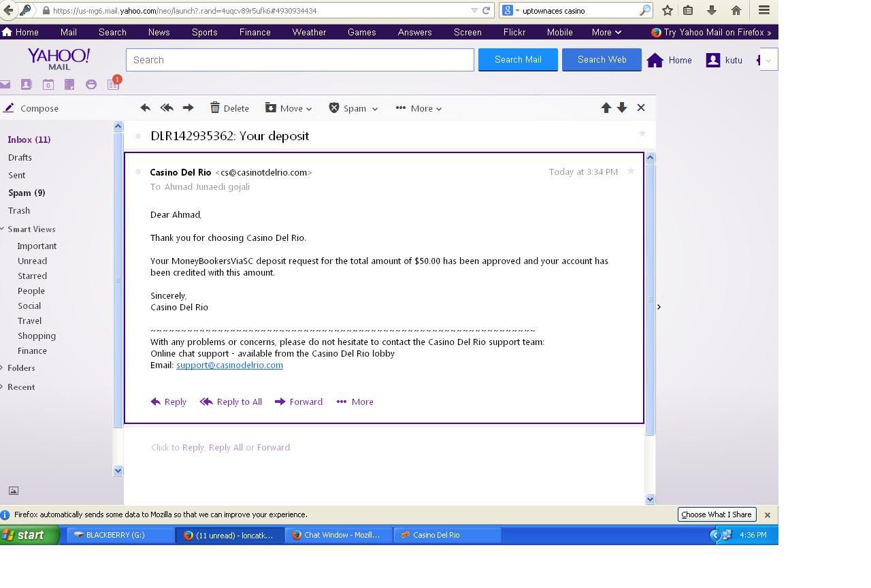Click the Search Web button
The width and height of the screenshot is (871, 588).
[602, 59]
